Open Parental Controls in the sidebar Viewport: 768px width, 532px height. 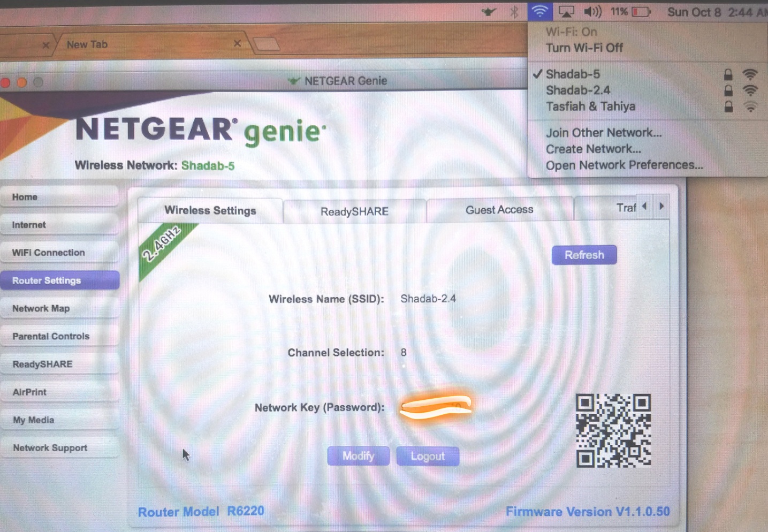click(59, 336)
